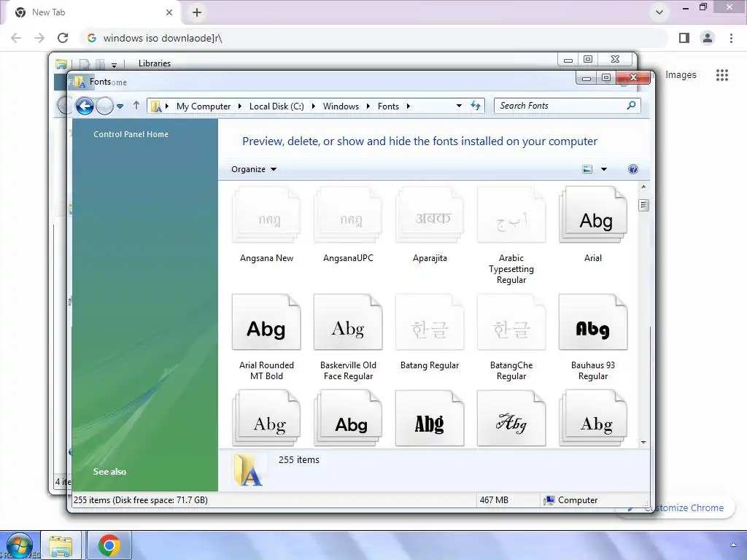The width and height of the screenshot is (747, 560).
Task: Open view options dropdown arrow
Action: tap(604, 169)
